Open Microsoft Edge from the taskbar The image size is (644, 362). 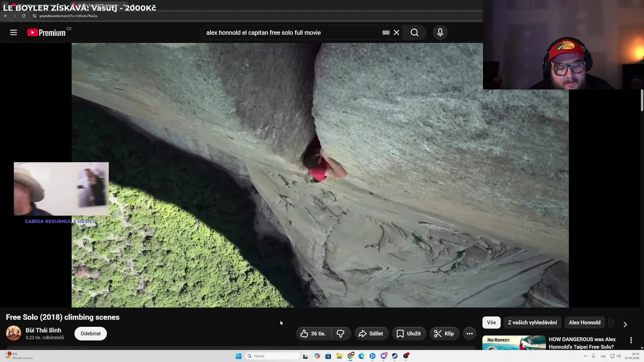click(362, 356)
